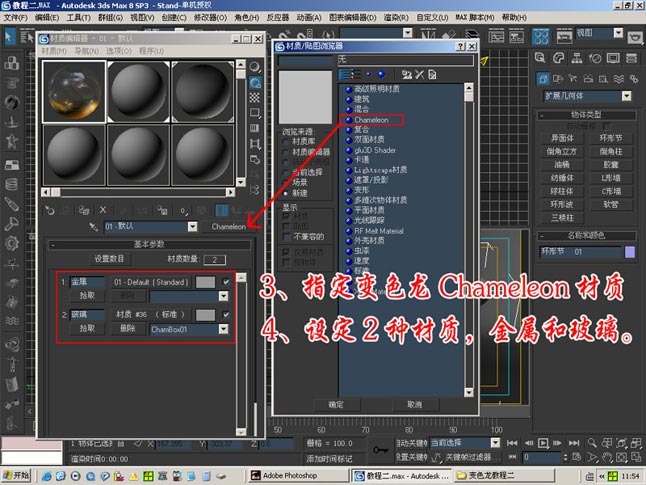Select the 当前选择 radio button
The height and width of the screenshot is (485, 646).
[x=285, y=172]
